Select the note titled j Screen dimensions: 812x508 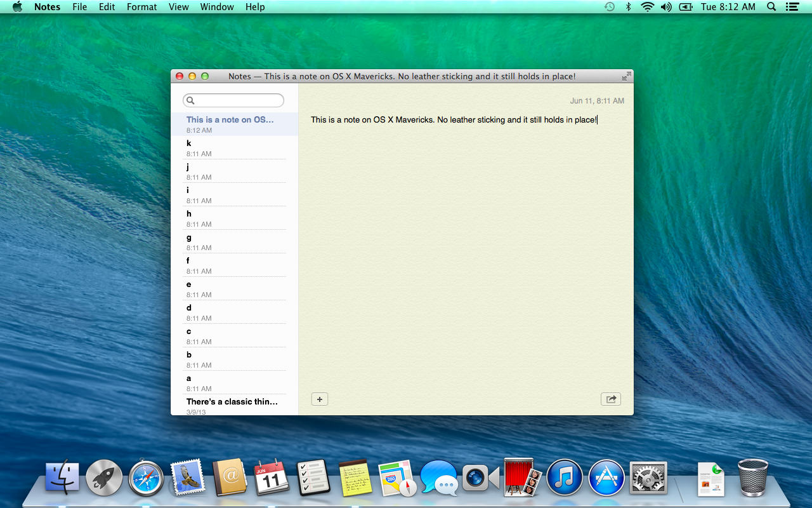[x=235, y=171]
